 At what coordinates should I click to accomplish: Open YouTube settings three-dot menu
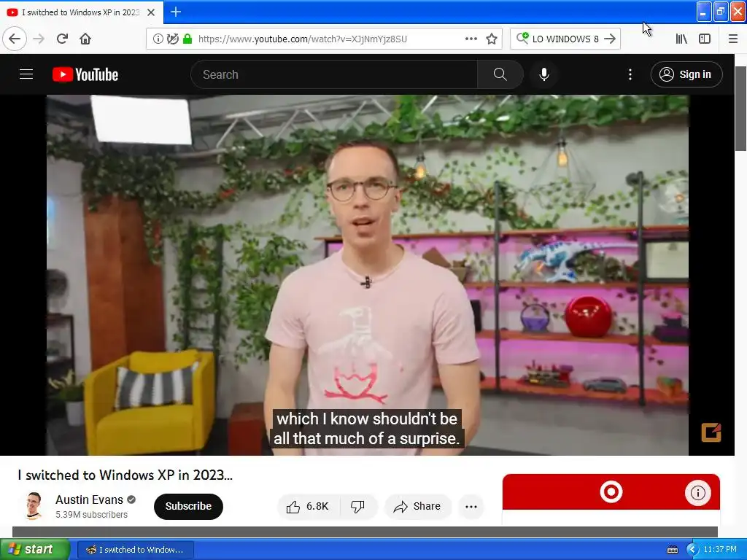[630, 74]
